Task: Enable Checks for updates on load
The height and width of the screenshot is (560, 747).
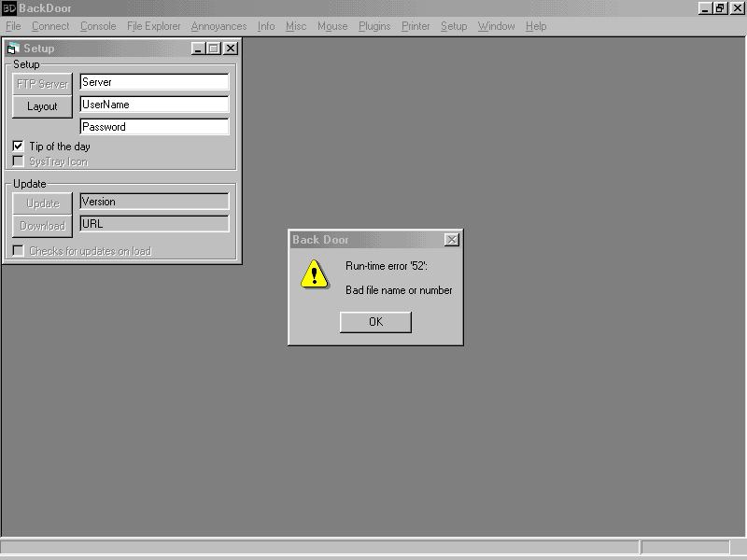Action: [19, 251]
